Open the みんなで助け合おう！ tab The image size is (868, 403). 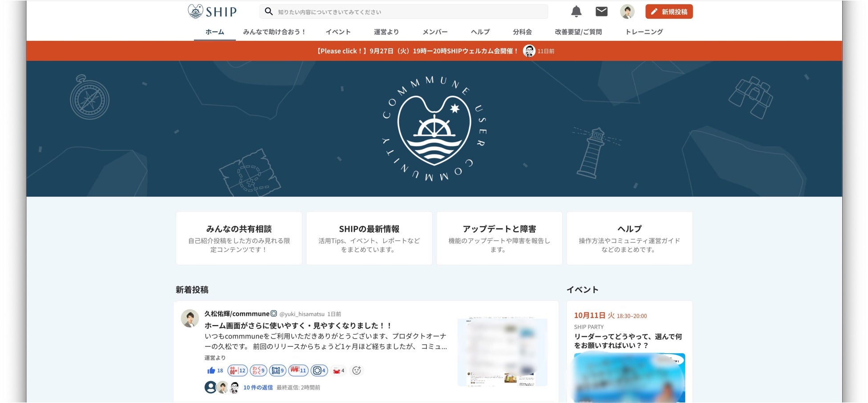274,32
